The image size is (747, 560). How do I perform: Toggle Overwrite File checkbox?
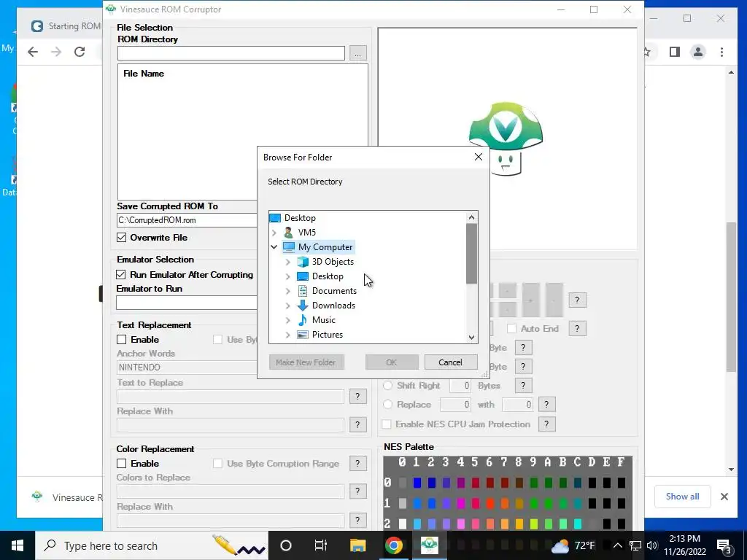(122, 238)
